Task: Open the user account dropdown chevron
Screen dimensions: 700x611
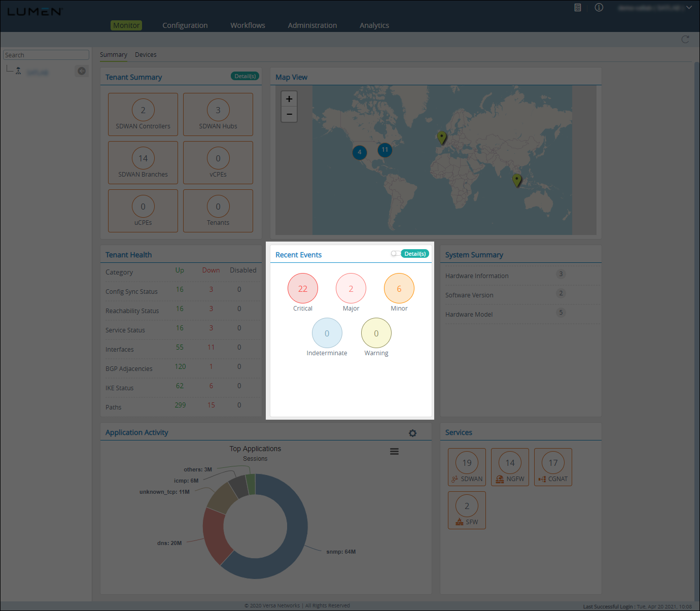Action: tap(689, 8)
